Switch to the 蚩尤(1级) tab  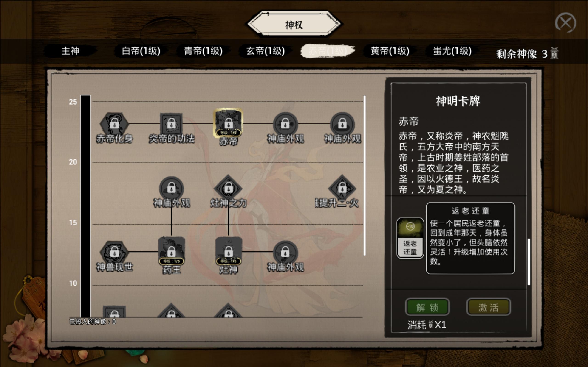(452, 51)
